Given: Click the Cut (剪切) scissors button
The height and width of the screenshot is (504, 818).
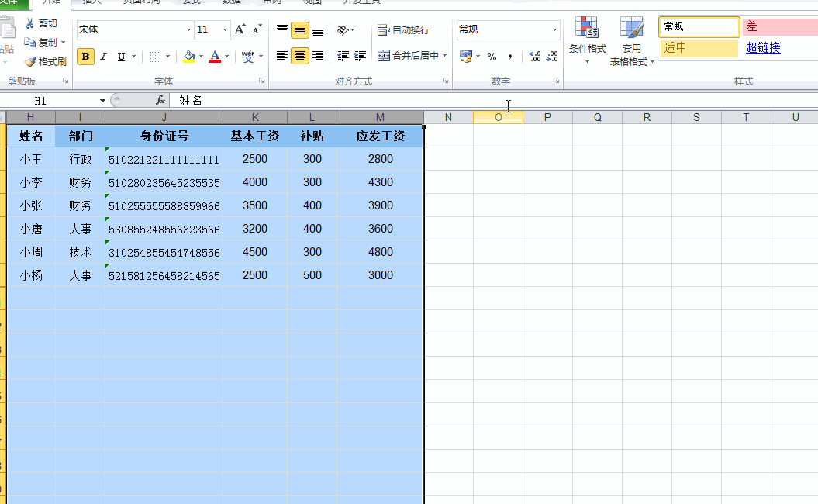Looking at the screenshot, I should pyautogui.click(x=40, y=23).
